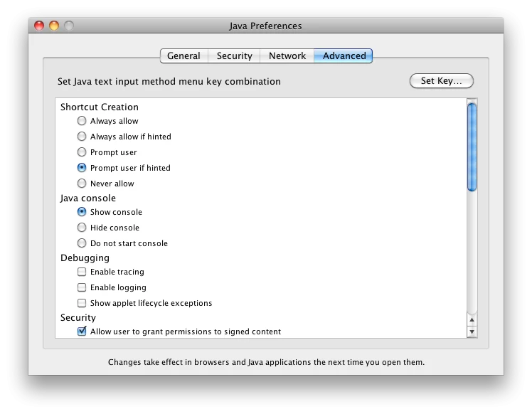This screenshot has width=532, height=414.
Task: Click the Set Key… button
Action: click(441, 81)
